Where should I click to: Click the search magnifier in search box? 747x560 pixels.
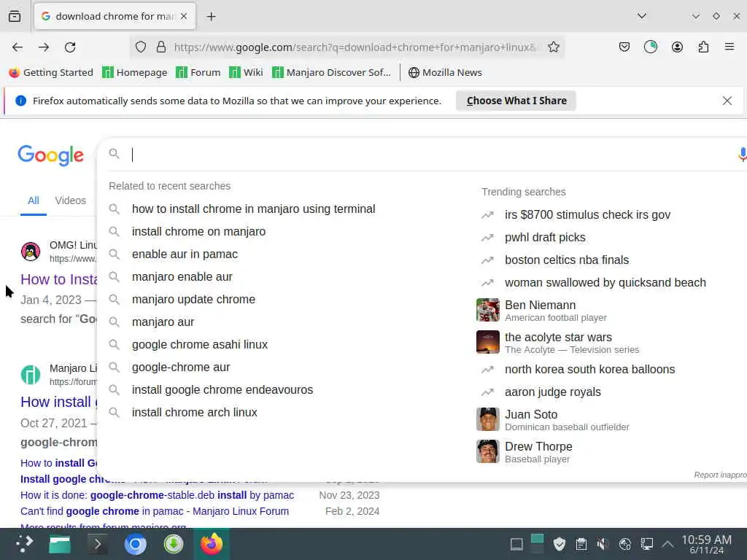point(114,154)
